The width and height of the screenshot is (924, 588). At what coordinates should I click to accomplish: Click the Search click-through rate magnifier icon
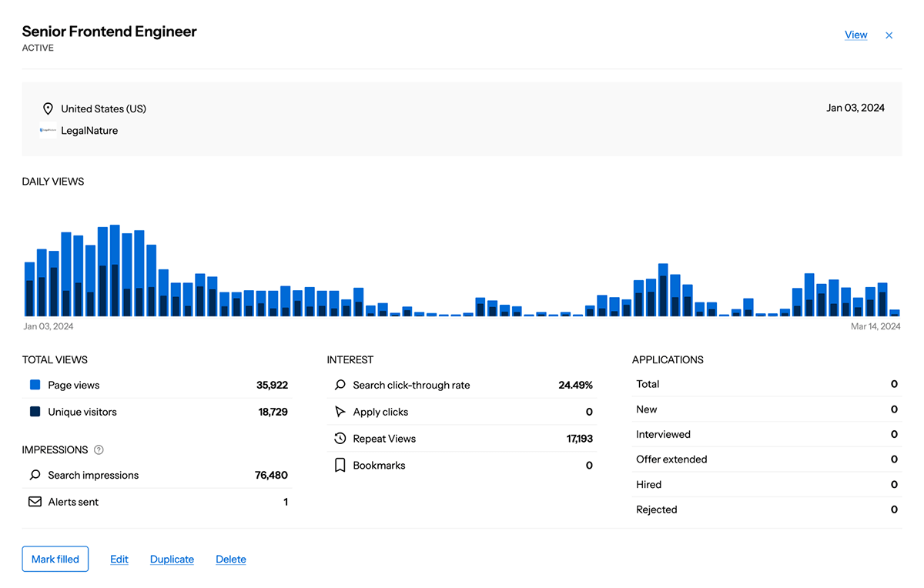[x=340, y=385]
